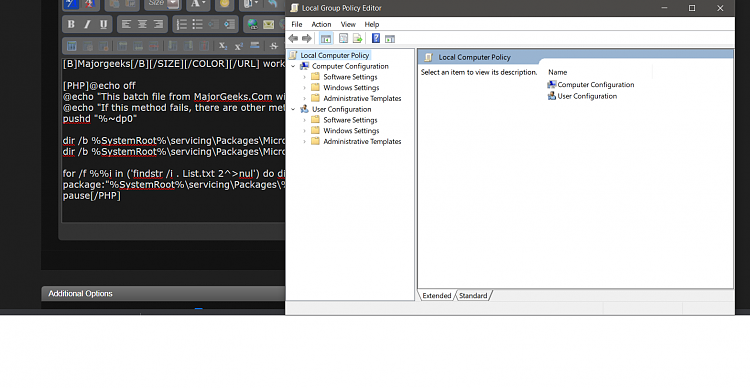Toggle underline formatting in editor
This screenshot has height=388, width=750.
[x=103, y=24]
